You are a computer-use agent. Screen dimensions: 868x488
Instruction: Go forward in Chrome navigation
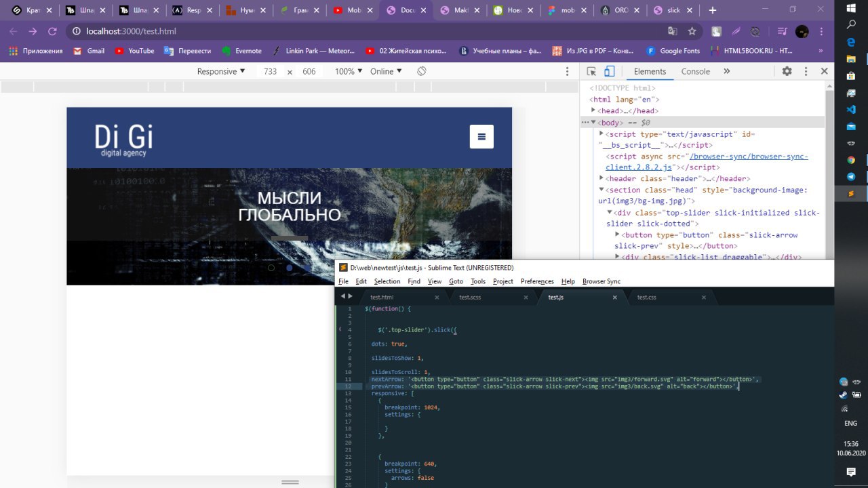click(x=33, y=31)
